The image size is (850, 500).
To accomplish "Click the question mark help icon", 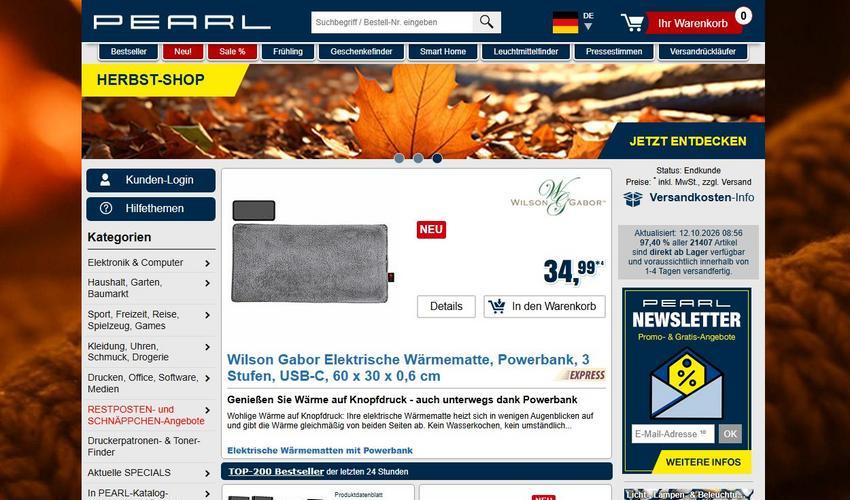I will (106, 208).
